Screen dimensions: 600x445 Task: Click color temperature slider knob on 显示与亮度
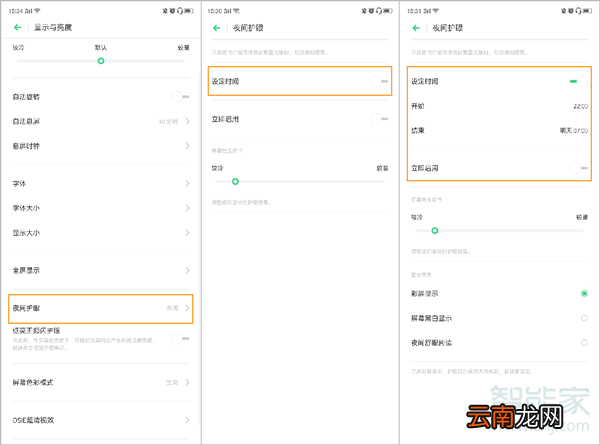coord(101,61)
